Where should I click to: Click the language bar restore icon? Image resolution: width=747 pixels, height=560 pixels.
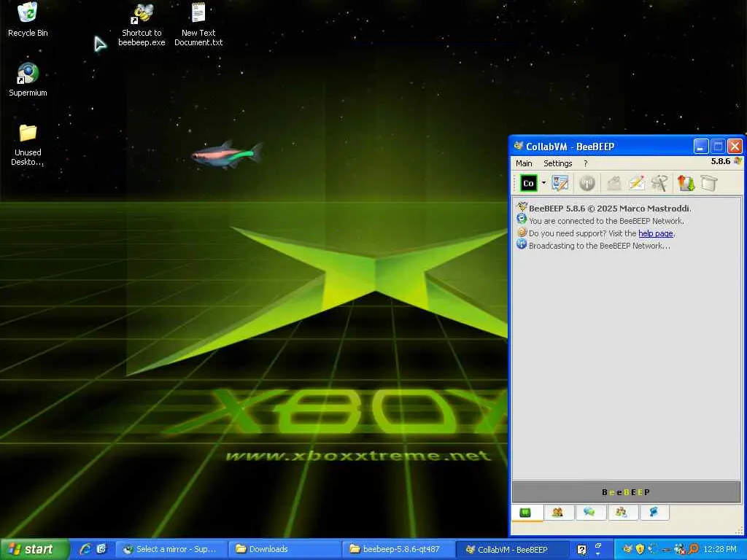[x=598, y=545]
